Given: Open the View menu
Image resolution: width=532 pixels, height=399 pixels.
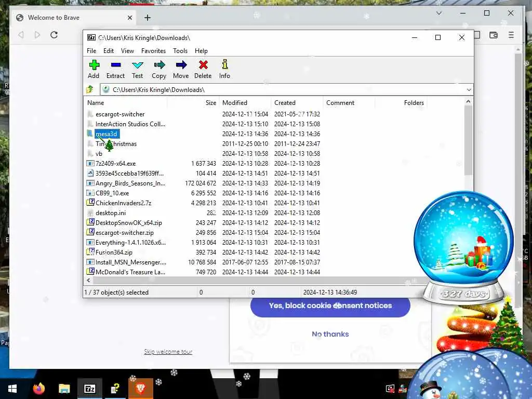Looking at the screenshot, I should tap(127, 51).
